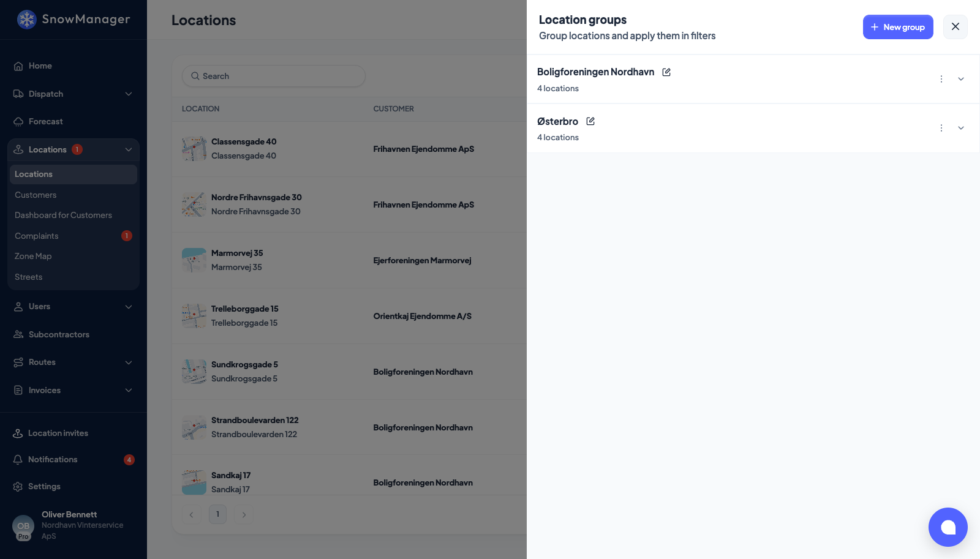The width and height of the screenshot is (980, 559).
Task: Expand the Boligforeningen Nordhavn group
Action: (x=961, y=79)
